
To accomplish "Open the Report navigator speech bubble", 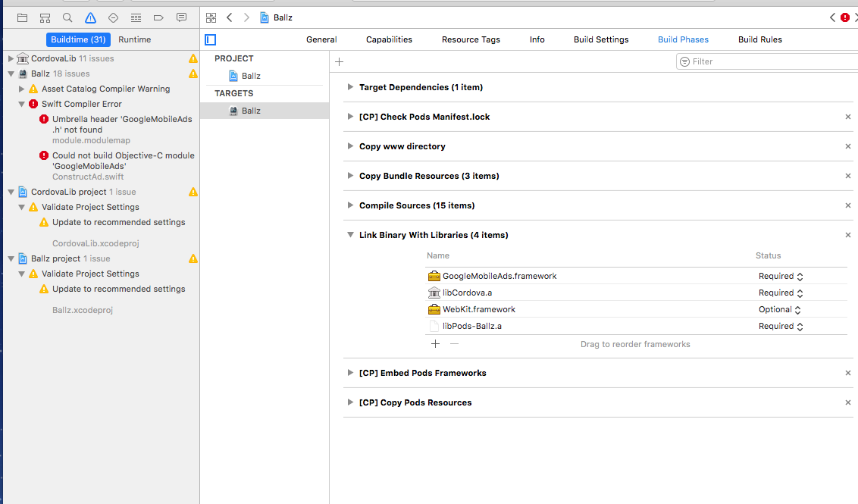I will pos(182,17).
